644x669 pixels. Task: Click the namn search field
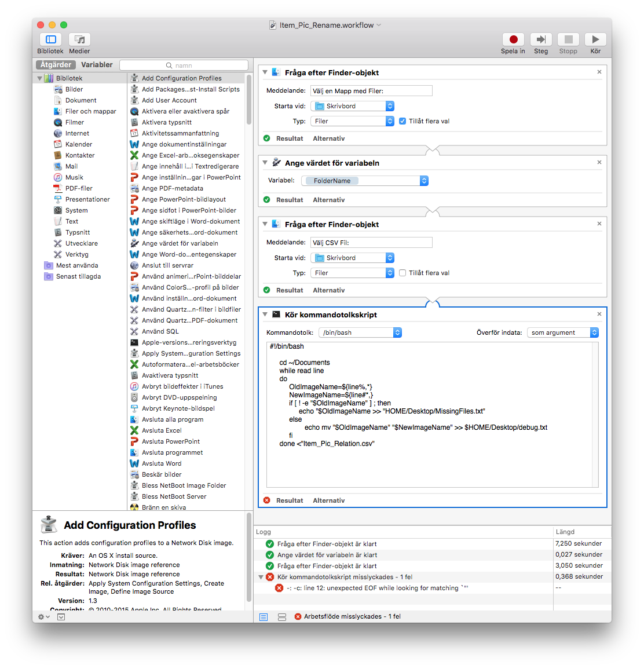click(x=184, y=65)
